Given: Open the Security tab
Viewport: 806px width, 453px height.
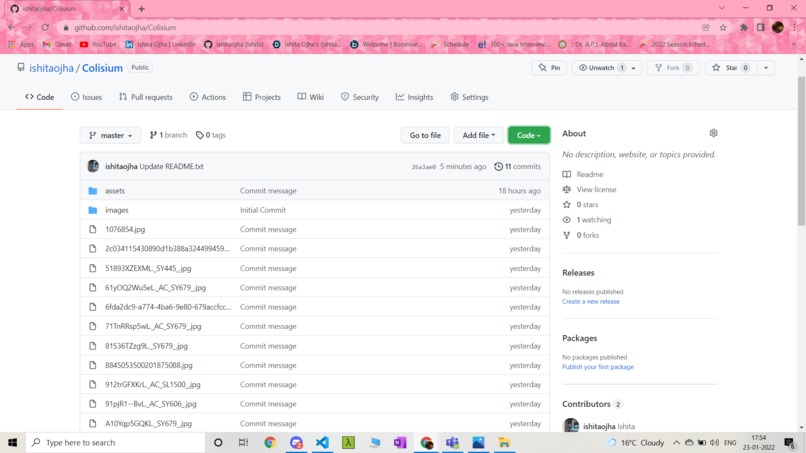Looking at the screenshot, I should (360, 97).
